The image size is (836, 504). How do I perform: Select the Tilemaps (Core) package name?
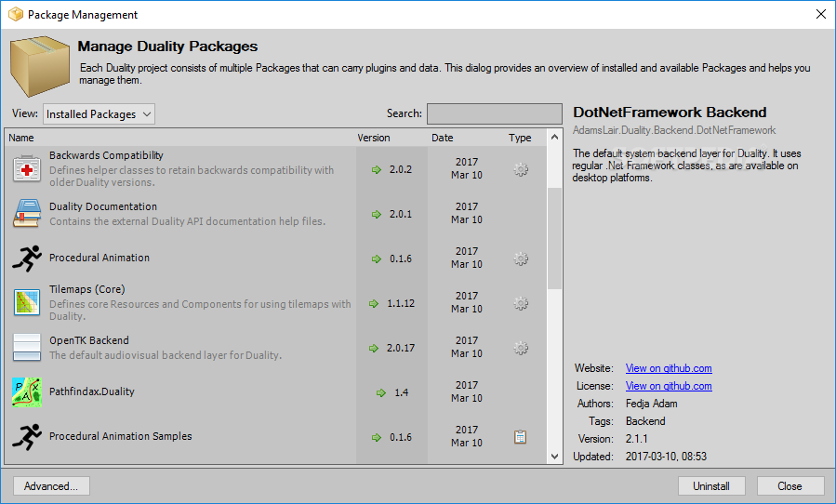point(86,289)
